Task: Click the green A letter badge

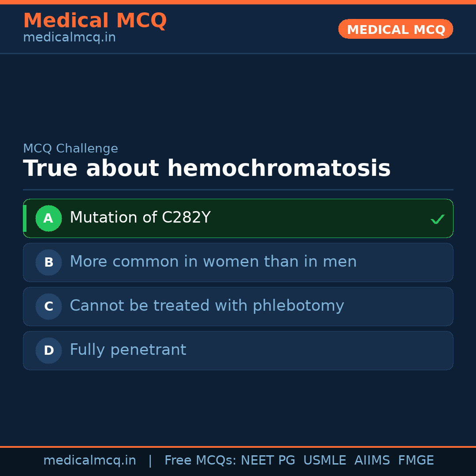Action: [48, 218]
